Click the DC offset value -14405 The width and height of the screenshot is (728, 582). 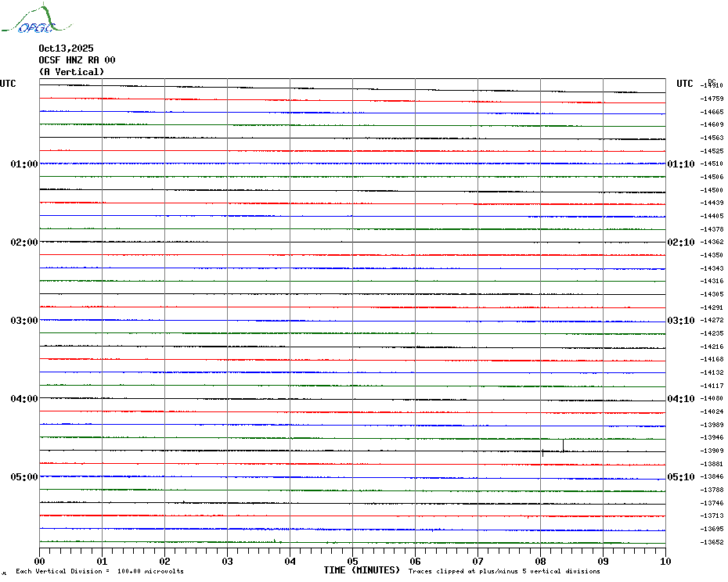712,216
